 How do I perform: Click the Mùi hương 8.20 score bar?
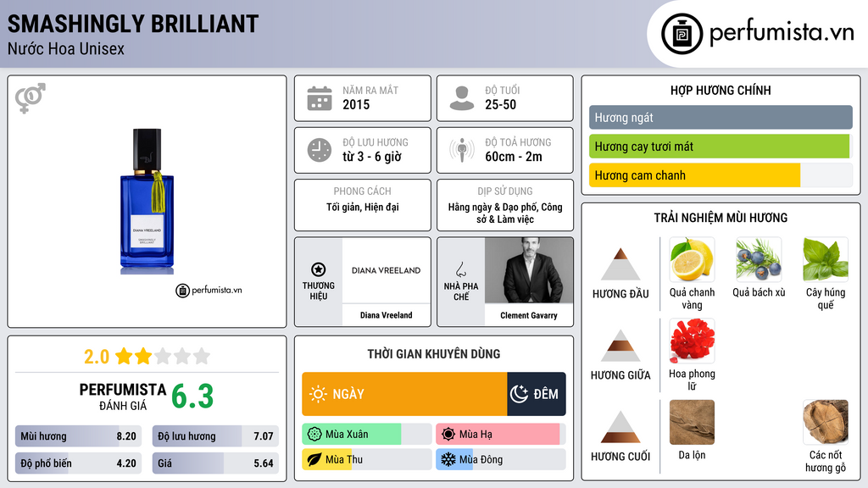(x=79, y=436)
